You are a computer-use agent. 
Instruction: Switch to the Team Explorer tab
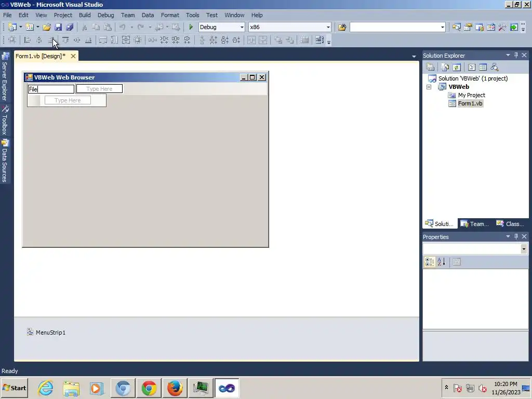475,223
